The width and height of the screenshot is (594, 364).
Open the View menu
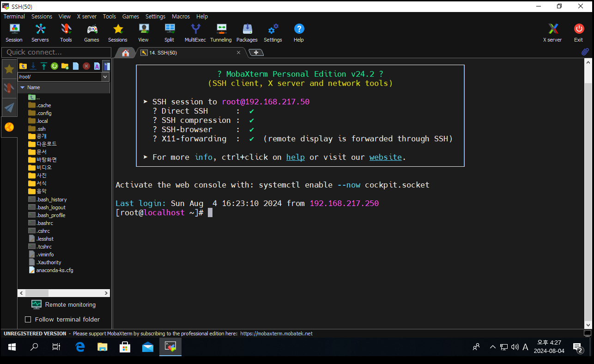tap(65, 16)
